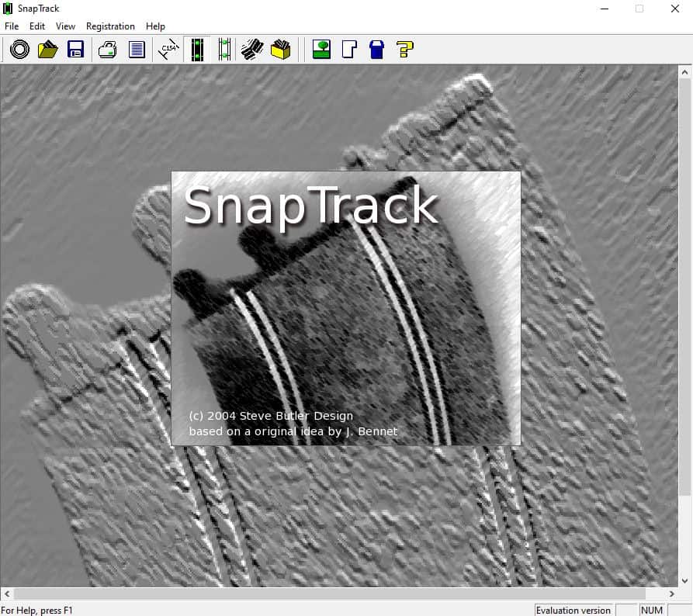Screen dimensions: 693x616
Task: Open the blue bin delete tool
Action: click(376, 49)
